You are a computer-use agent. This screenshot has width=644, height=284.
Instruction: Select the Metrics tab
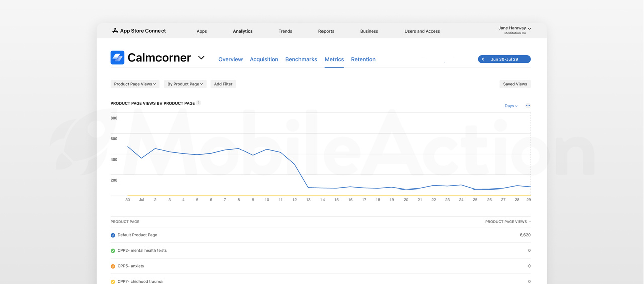(334, 59)
